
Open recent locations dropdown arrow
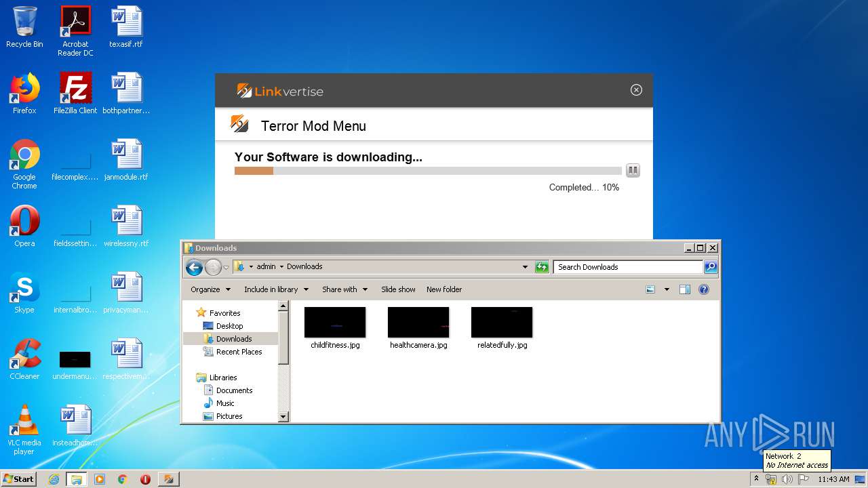click(x=226, y=268)
